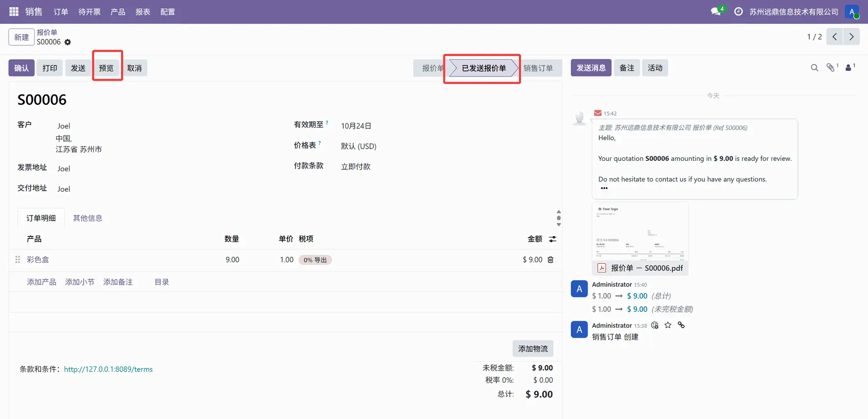Delete the 彩色盒 order line with trash icon
868x419 pixels.
[551, 259]
